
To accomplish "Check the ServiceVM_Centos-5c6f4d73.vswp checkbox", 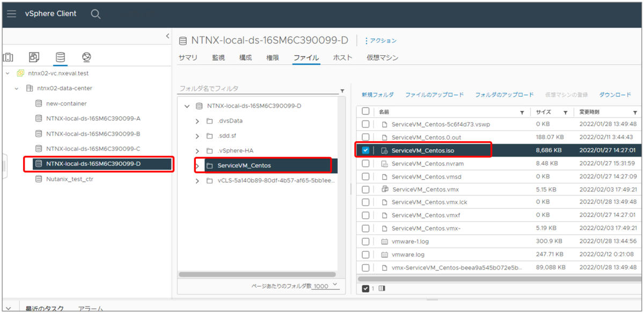I will [365, 125].
